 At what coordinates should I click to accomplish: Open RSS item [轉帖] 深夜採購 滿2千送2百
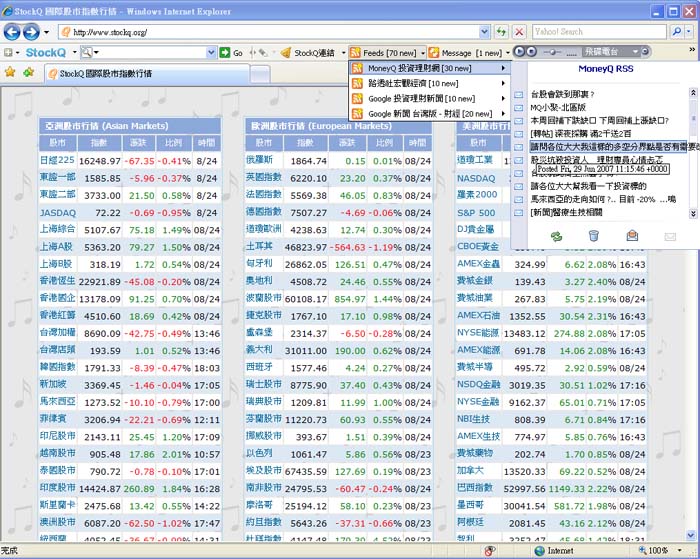581,133
